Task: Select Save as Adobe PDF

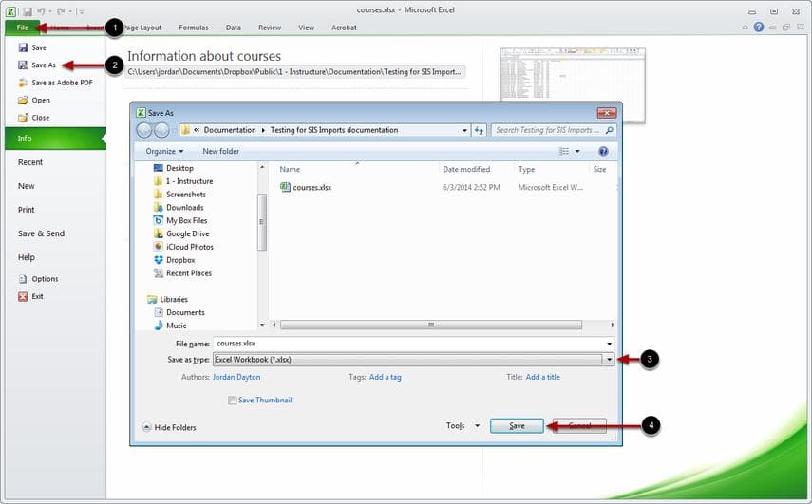Action: (55, 83)
